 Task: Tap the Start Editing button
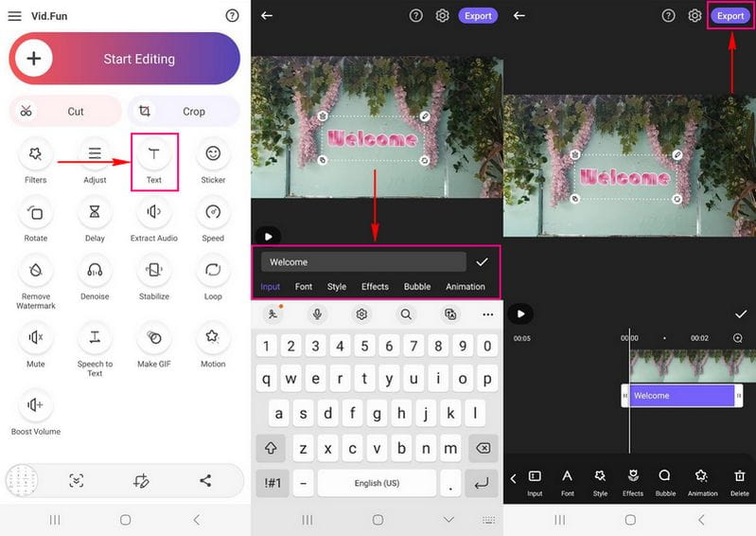pyautogui.click(x=124, y=59)
